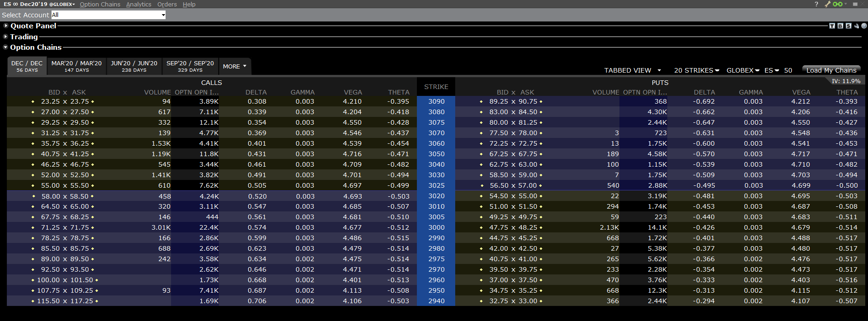This screenshot has width=868, height=321.
Task: Click the puts THETA column header
Action: [x=847, y=92]
